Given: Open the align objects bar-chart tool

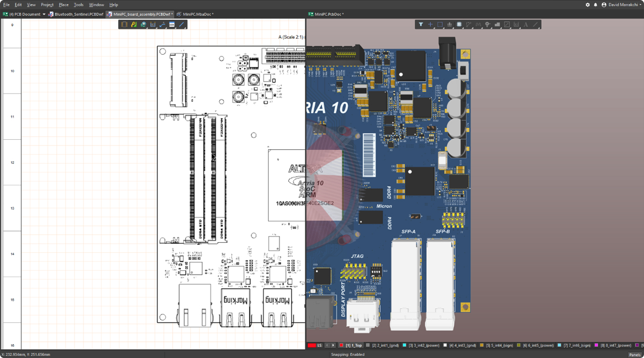Looking at the screenshot, I should tap(450, 25).
